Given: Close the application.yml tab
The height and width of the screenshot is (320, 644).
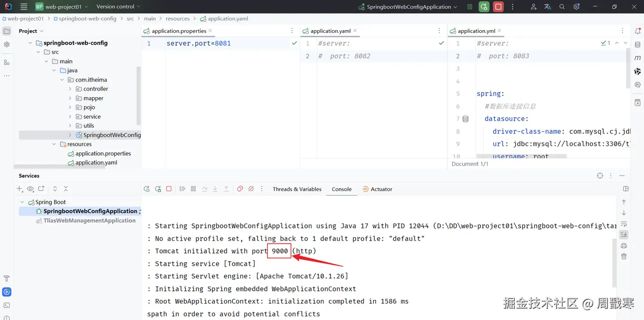Looking at the screenshot, I should coord(500,31).
